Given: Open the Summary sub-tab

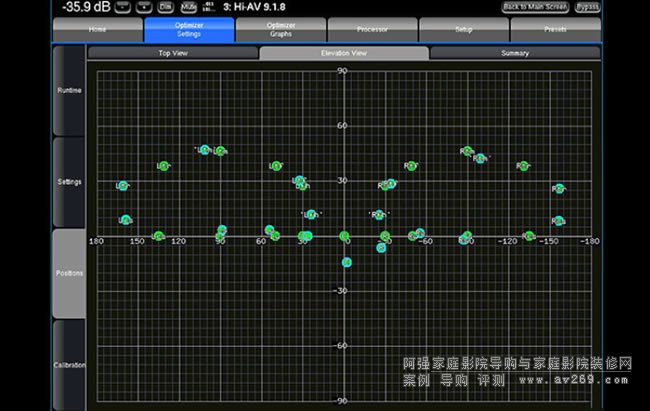Looking at the screenshot, I should pyautogui.click(x=515, y=53).
